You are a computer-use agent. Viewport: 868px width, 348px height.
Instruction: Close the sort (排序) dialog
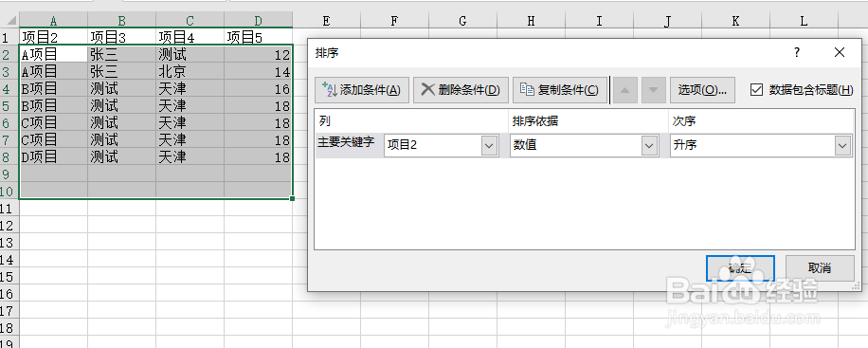coord(840,53)
